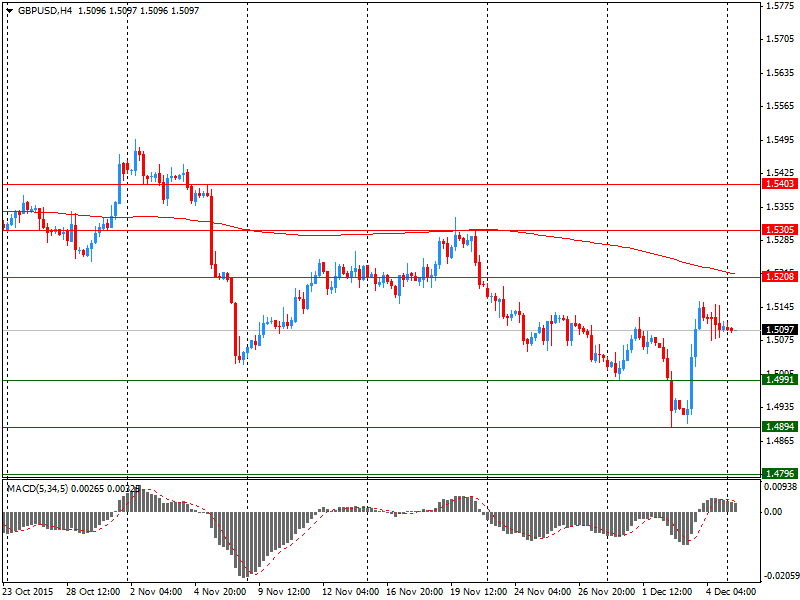Click the 1.5305 red resistance price label
This screenshot has height=600, width=800.
point(779,230)
